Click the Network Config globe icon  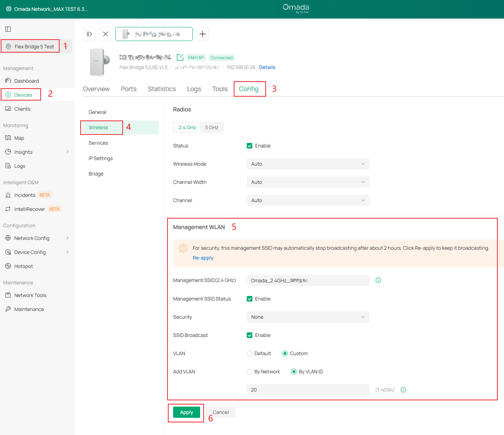8,238
